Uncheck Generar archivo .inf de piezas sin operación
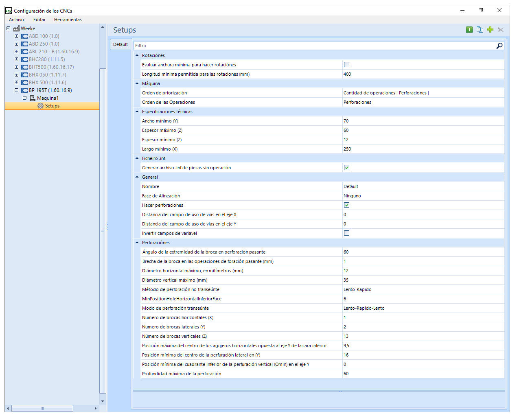The height and width of the screenshot is (420, 517). click(346, 168)
